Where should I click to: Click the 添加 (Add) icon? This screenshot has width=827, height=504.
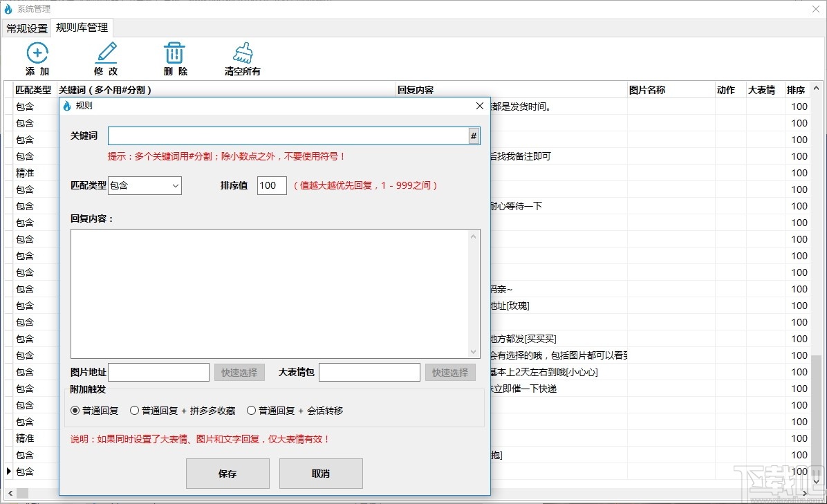(37, 54)
